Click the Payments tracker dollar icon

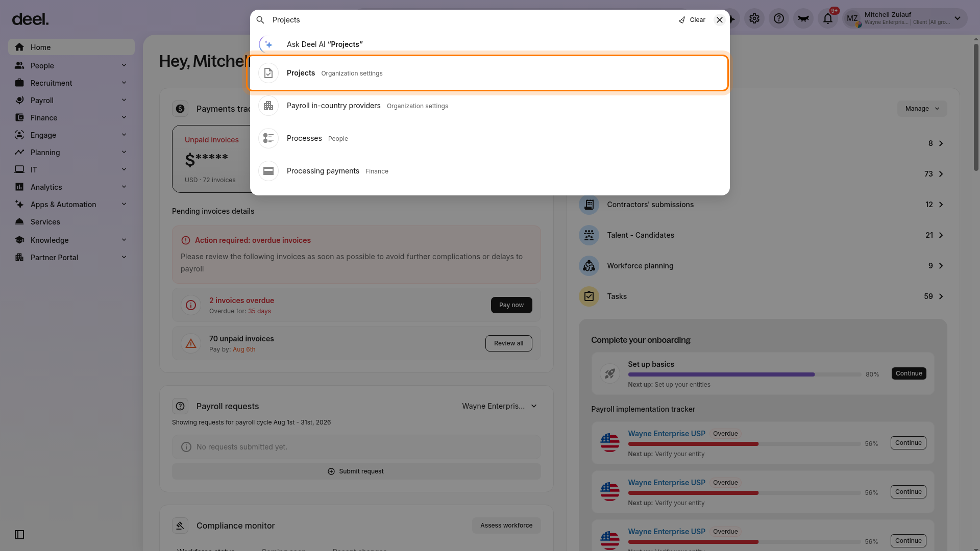click(x=180, y=109)
